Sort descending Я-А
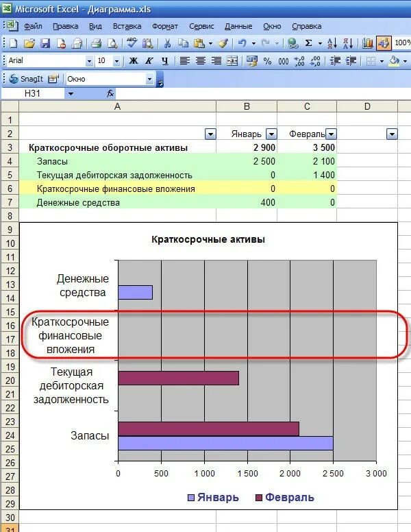Image resolution: width=411 pixels, height=532 pixels. pyautogui.click(x=348, y=43)
